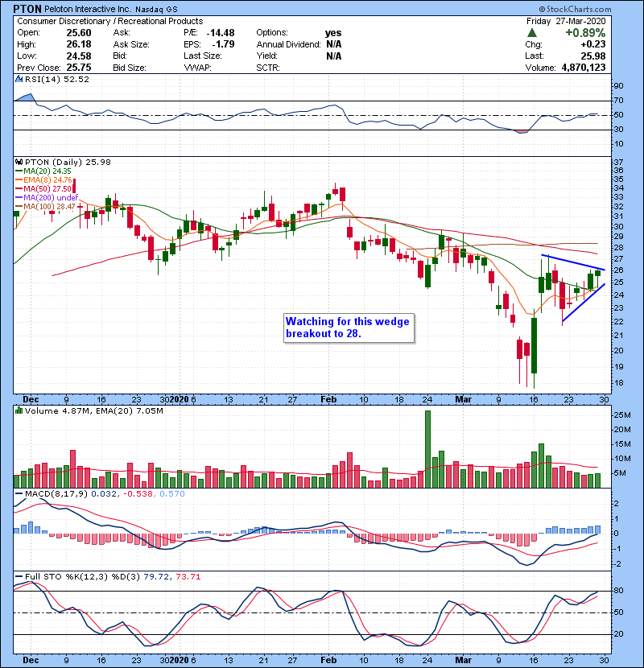Click the MA(100) 28.47 legend entry
The height and width of the screenshot is (668, 644).
pos(49,207)
